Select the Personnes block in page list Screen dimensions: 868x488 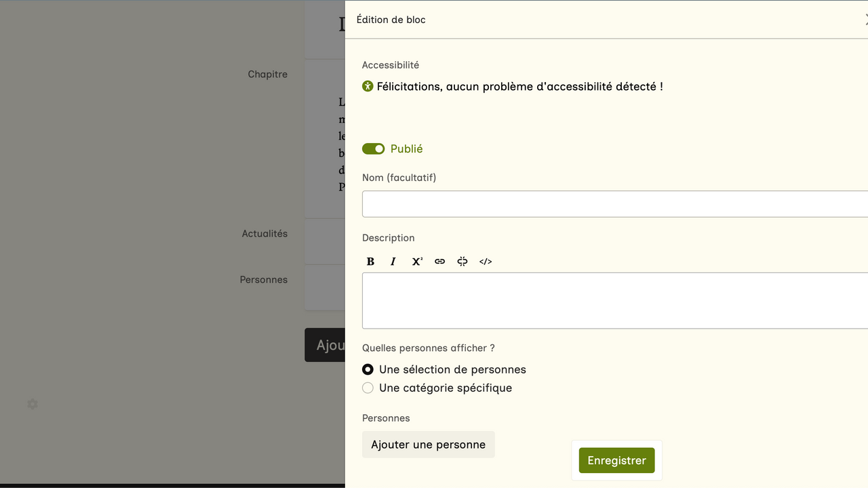click(263, 280)
